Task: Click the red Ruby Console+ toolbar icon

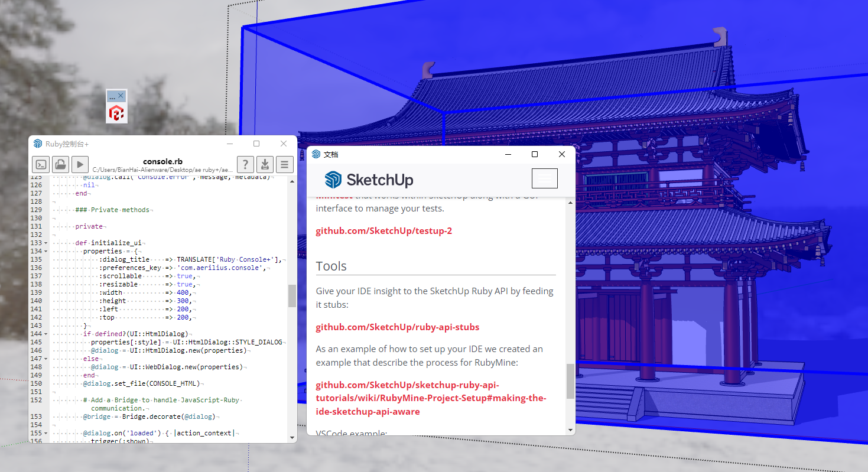Action: pyautogui.click(x=116, y=113)
